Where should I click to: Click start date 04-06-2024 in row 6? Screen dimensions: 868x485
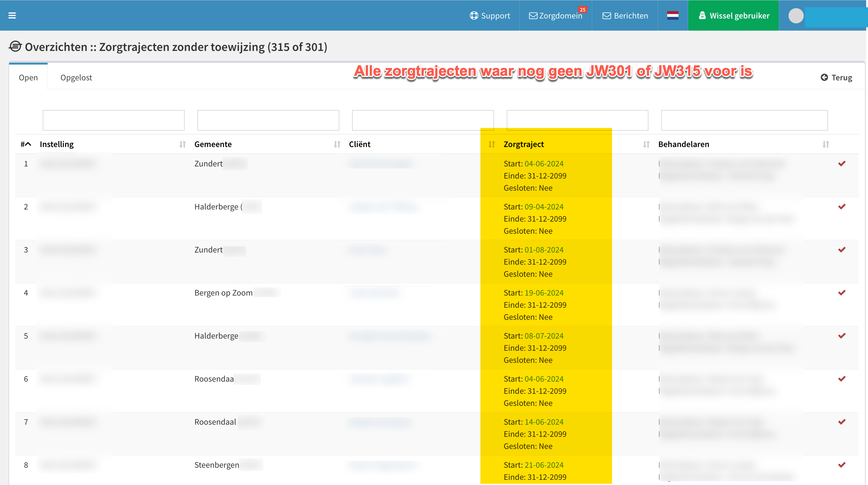pos(544,379)
